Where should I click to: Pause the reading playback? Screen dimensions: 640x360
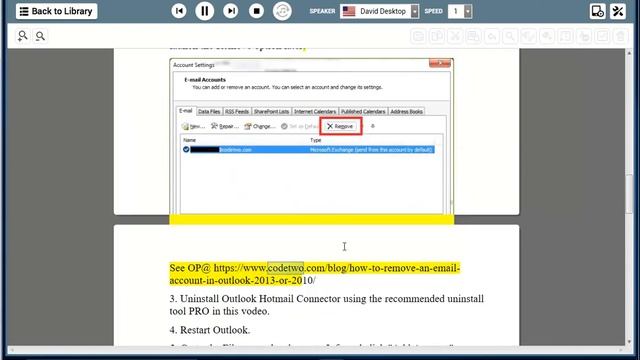204,11
